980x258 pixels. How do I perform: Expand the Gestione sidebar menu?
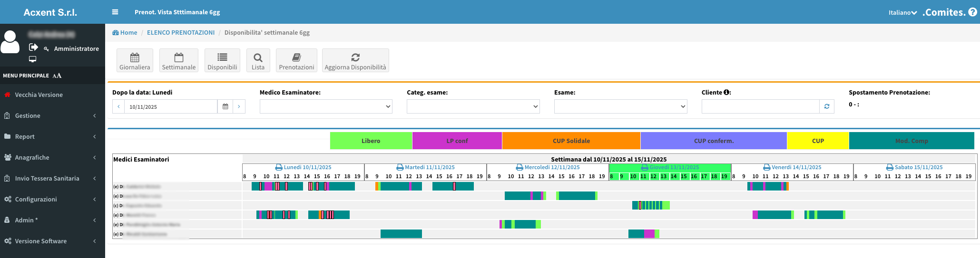[x=52, y=116]
